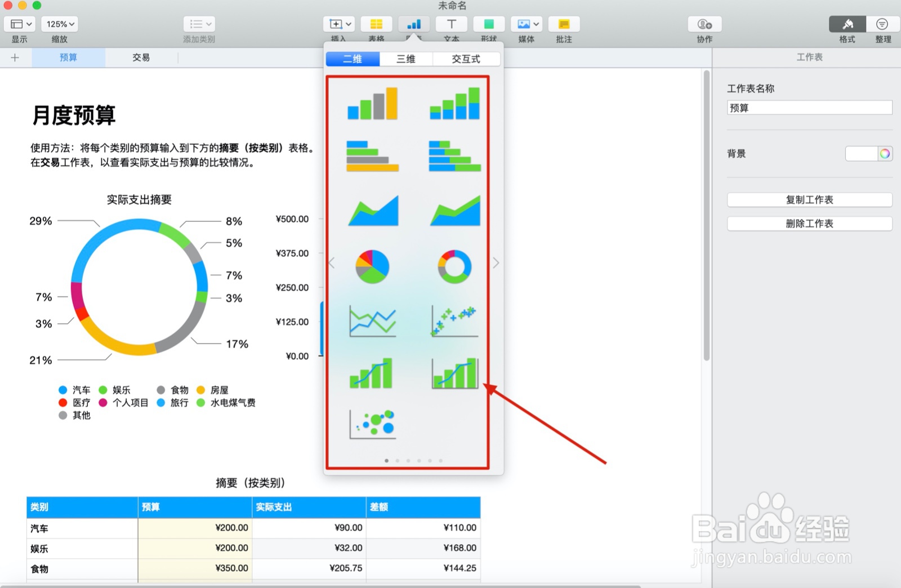The image size is (901, 588).
Task: Click the 整理 (Organize) icon
Action: pyautogui.click(x=882, y=24)
